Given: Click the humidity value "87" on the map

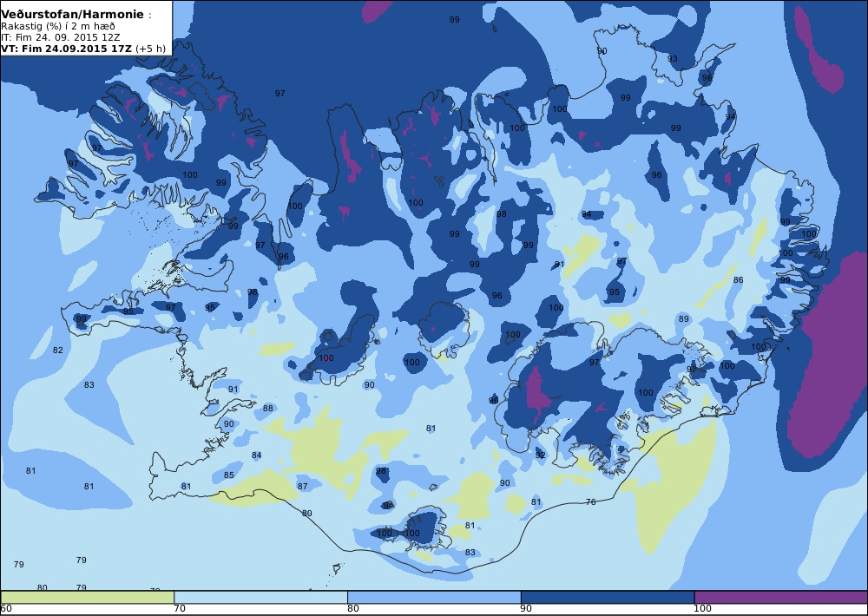Looking at the screenshot, I should point(302,487).
